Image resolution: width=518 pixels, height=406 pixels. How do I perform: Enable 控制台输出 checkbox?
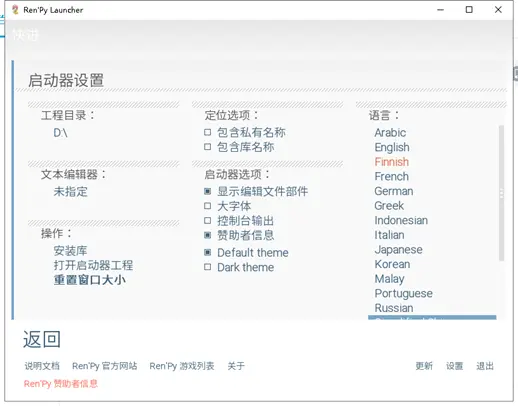(x=208, y=221)
